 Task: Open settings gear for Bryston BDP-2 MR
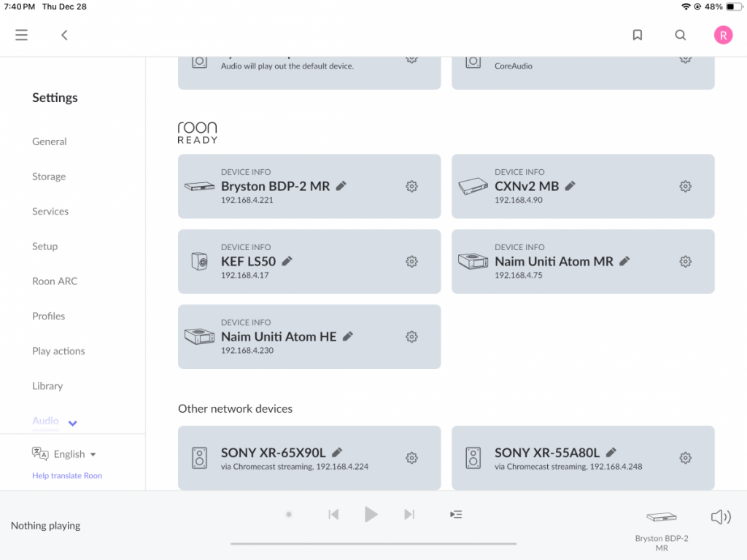click(x=411, y=186)
